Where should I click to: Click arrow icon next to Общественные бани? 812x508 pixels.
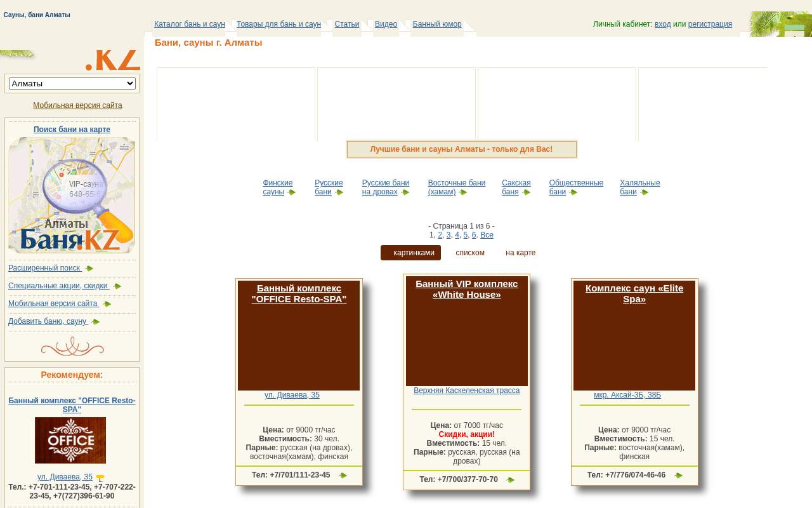click(x=573, y=192)
